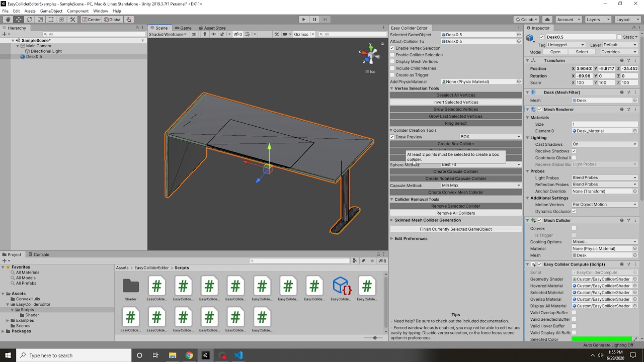Viewport: 644px width, 362px height.
Task: Toggle grid snapping icon in toolbar
Action: 129,20
